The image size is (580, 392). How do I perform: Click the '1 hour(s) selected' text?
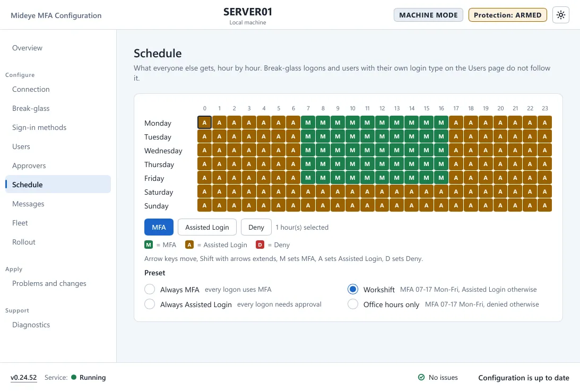coord(302,228)
